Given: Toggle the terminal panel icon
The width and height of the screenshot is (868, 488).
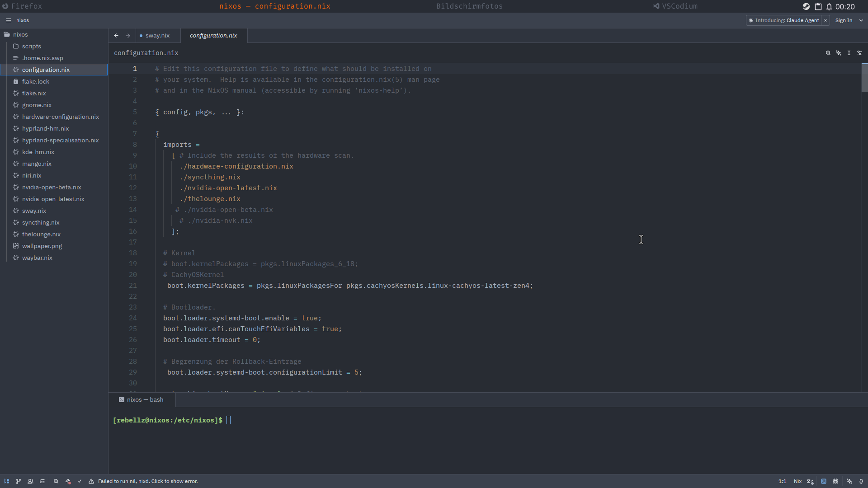Looking at the screenshot, I should tap(824, 481).
